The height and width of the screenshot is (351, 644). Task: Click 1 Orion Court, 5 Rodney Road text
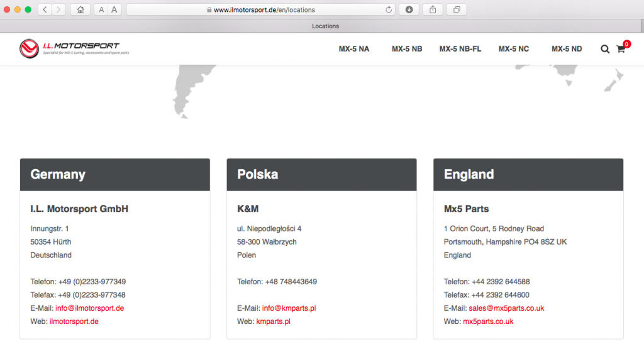click(x=494, y=228)
